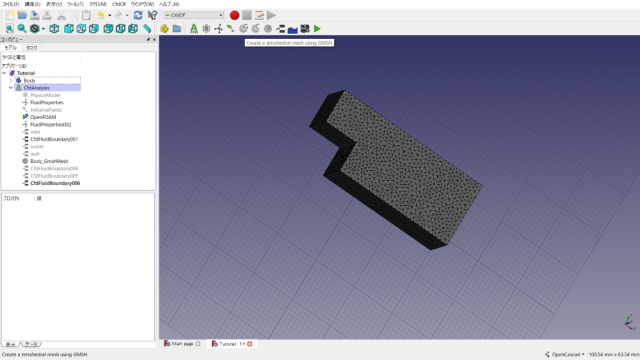This screenshot has height=360, width=640.
Task: Open the ヘルプ(H) menu
Action: 169,4
